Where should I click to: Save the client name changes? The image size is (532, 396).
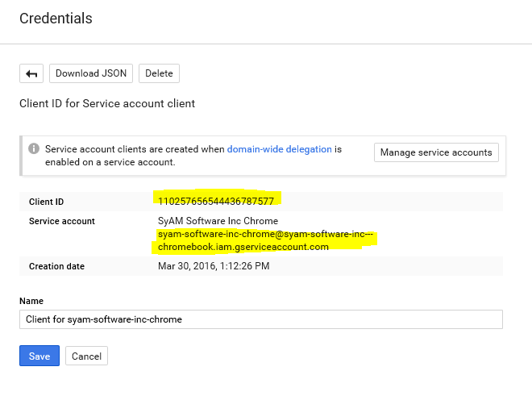pos(39,356)
